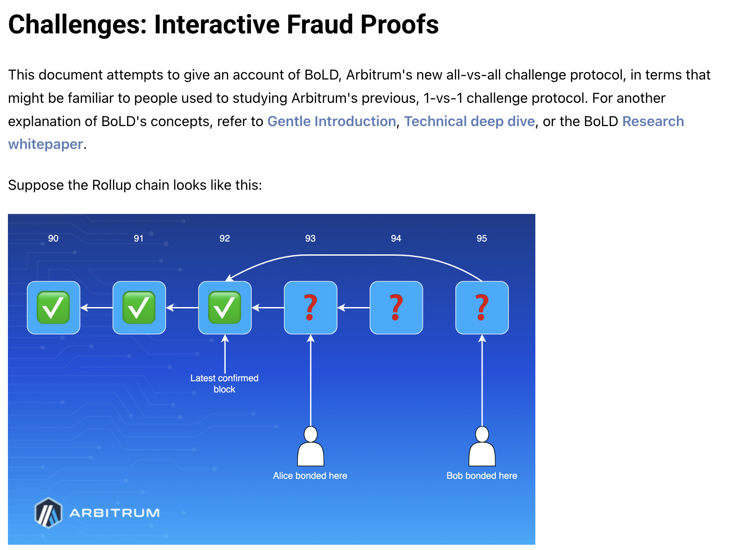Click Bob's person icon

482,447
